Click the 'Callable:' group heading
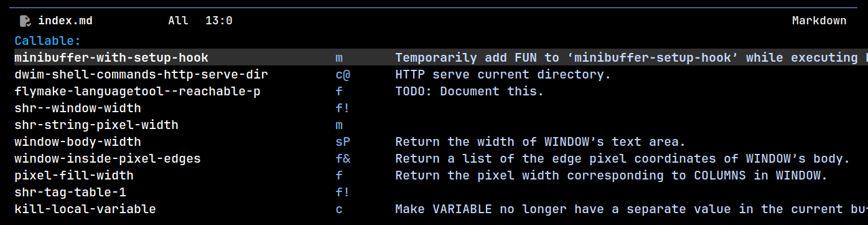The height and width of the screenshot is (225, 868). (48, 41)
